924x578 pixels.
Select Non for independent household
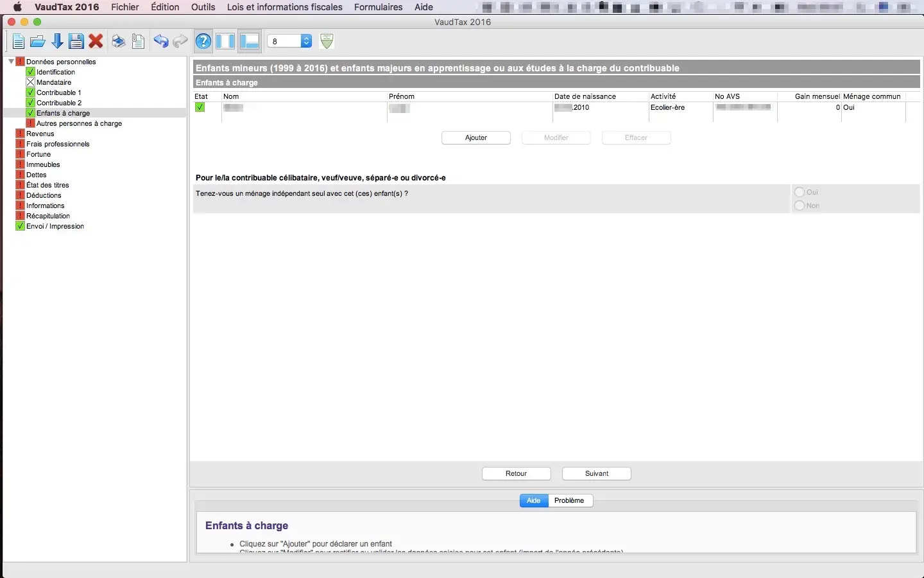(x=800, y=206)
